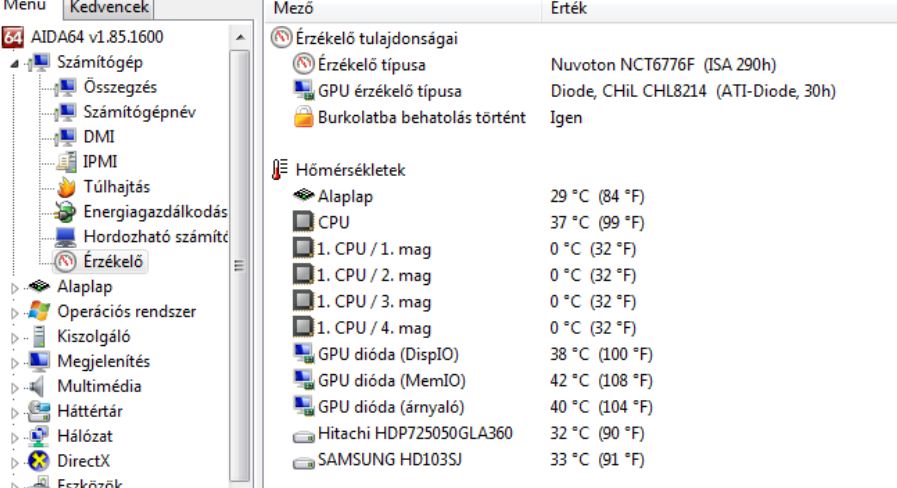
Task: Click the Igen value for chassis intrusion
Action: pyautogui.click(x=566, y=118)
